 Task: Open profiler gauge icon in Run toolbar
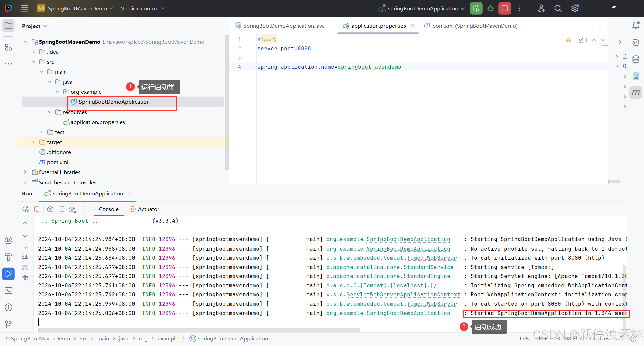[72, 209]
